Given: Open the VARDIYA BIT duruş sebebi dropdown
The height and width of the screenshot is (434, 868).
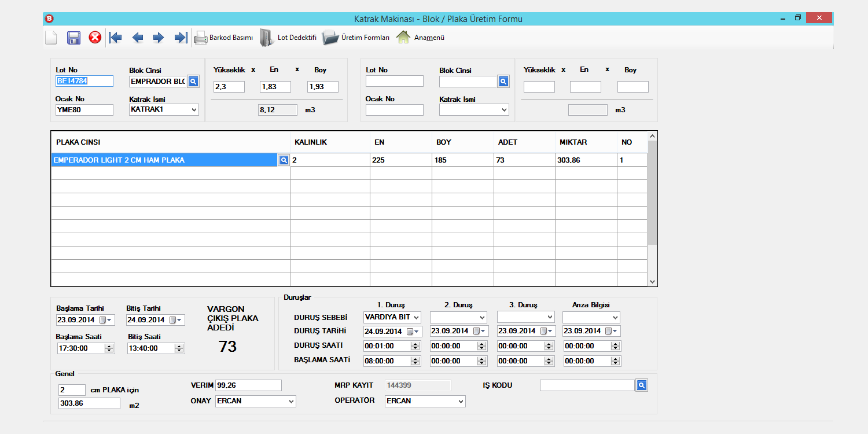Looking at the screenshot, I should [x=416, y=318].
